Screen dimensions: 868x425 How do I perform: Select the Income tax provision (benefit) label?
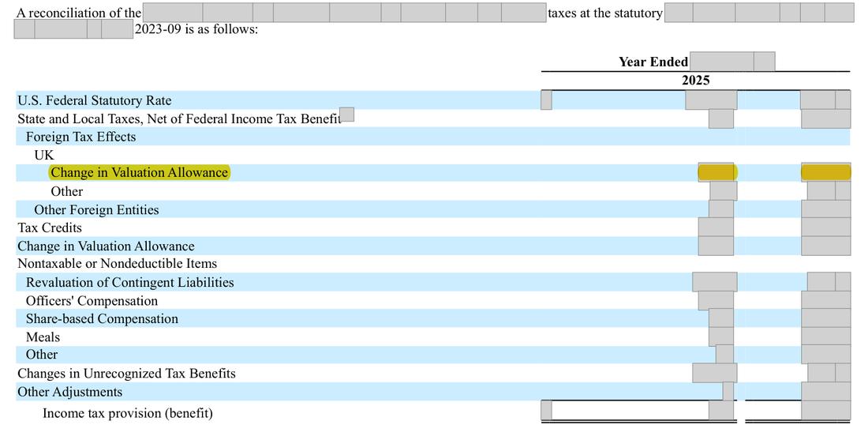(128, 413)
